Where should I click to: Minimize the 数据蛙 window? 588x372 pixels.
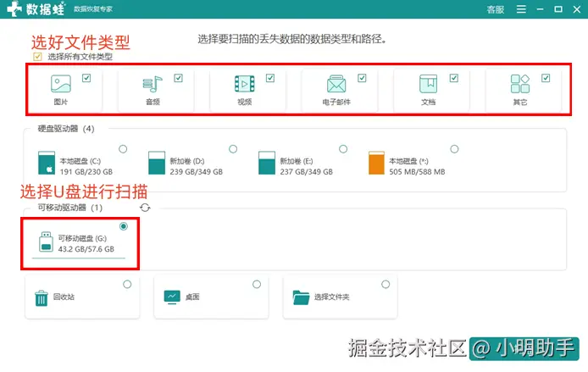click(540, 9)
